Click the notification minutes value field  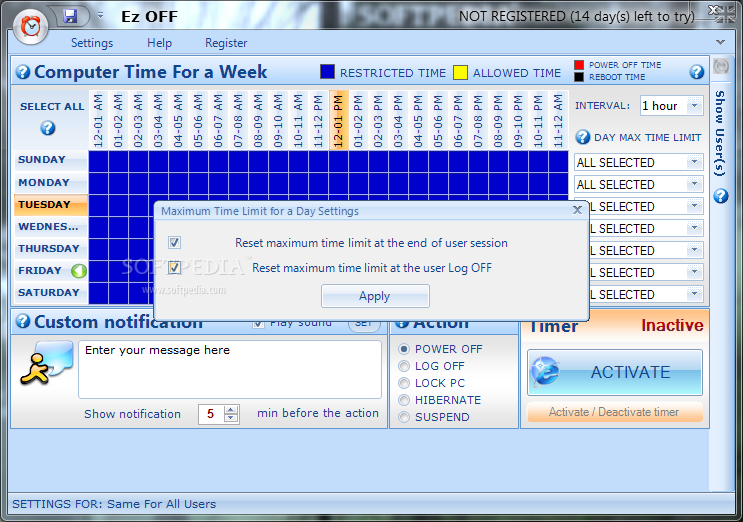[211, 414]
